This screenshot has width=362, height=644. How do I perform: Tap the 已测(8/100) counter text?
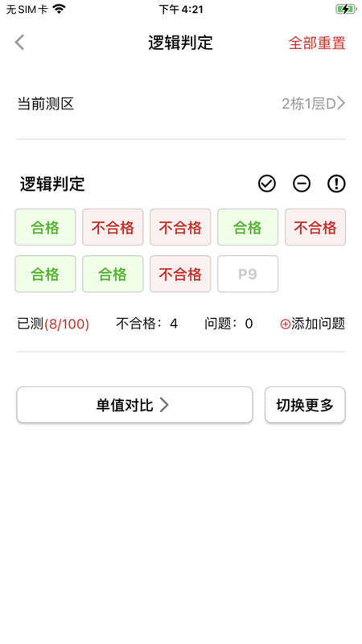(x=53, y=324)
